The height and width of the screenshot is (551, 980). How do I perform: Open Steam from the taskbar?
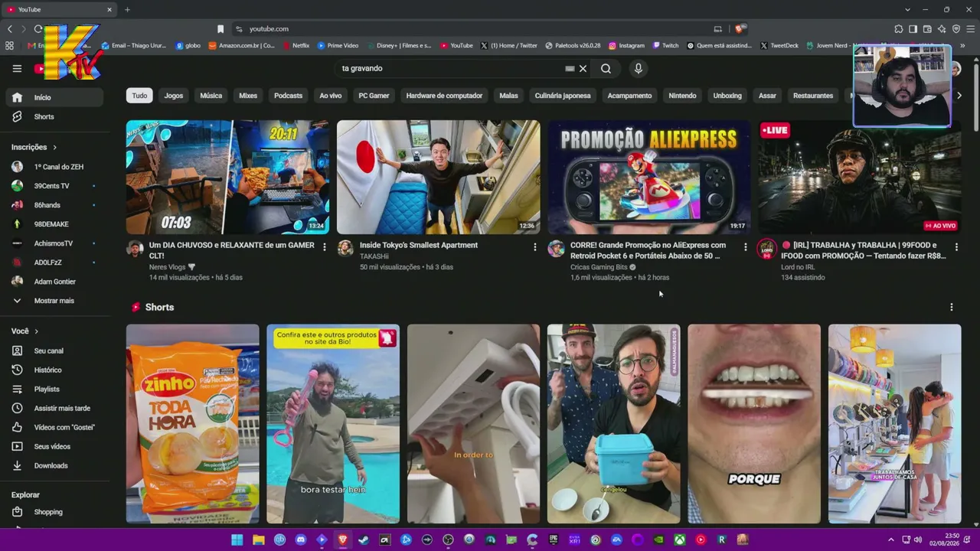pos(364,540)
